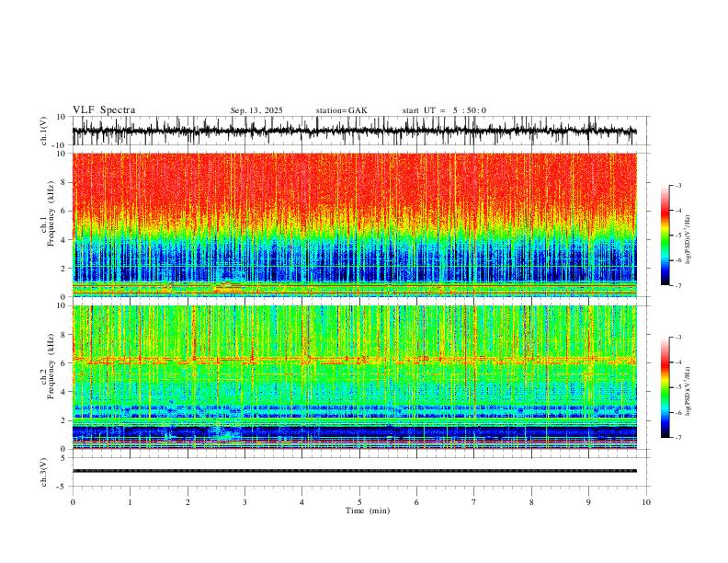Click the "4" tick label on Time axis
Screen dimensions: 728x563
tap(302, 502)
